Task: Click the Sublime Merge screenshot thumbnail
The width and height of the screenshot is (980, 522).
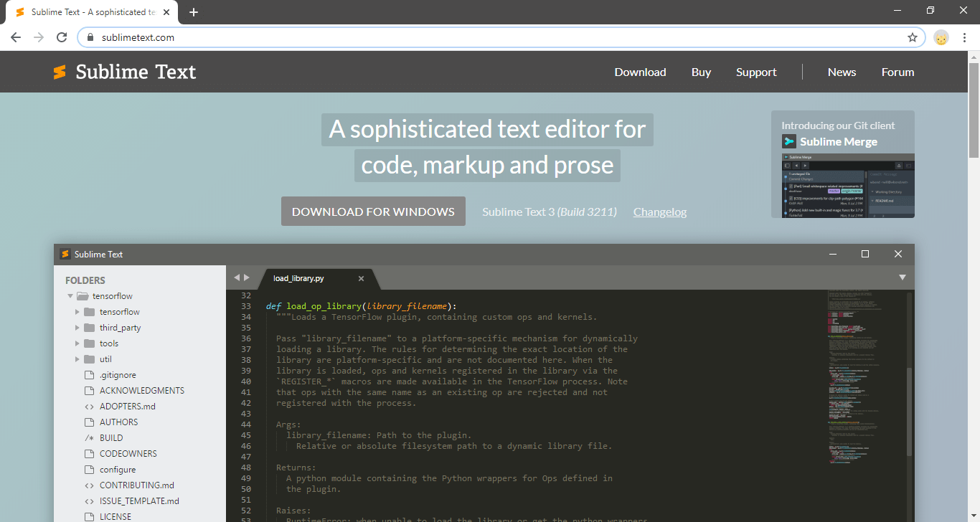Action: 848,185
